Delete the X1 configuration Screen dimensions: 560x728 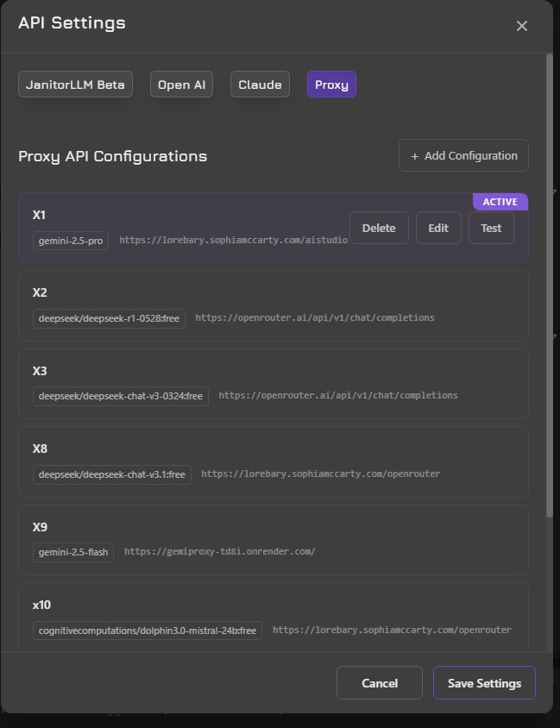tap(379, 229)
